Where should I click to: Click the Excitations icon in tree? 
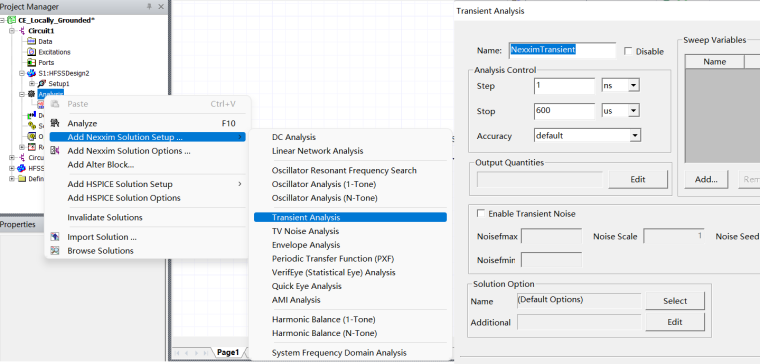tap(32, 52)
